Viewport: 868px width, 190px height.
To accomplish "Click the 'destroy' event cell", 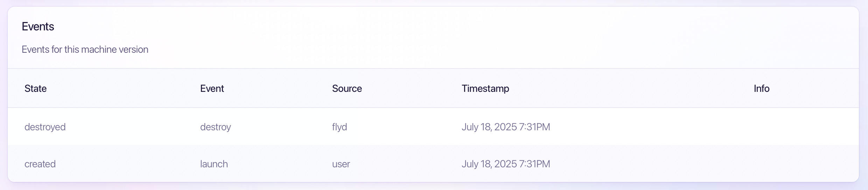I will 216,127.
